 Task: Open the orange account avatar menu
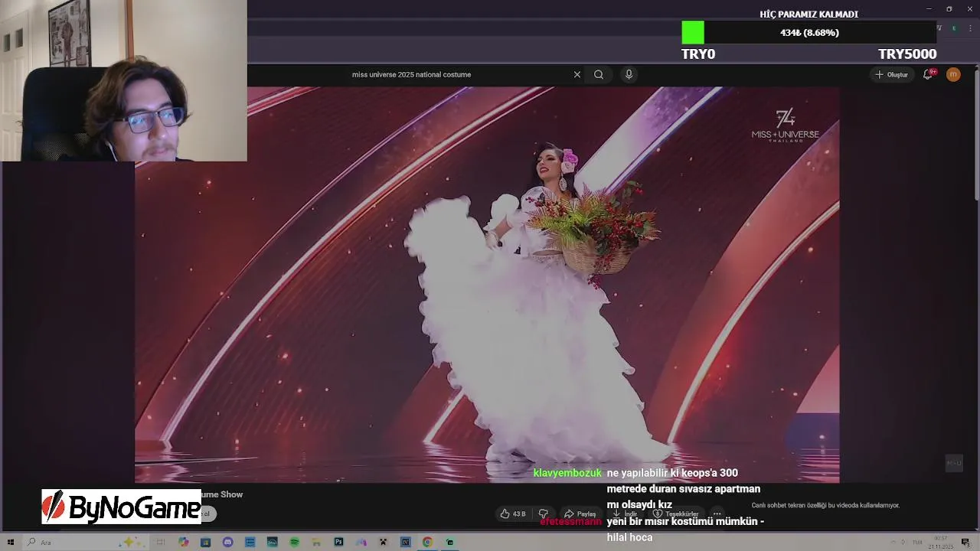(x=953, y=74)
